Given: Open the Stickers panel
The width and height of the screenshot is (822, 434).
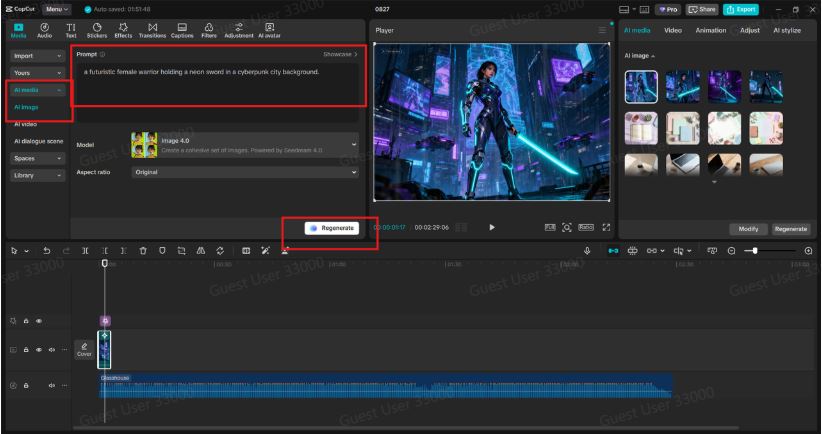Looking at the screenshot, I should pyautogui.click(x=99, y=31).
